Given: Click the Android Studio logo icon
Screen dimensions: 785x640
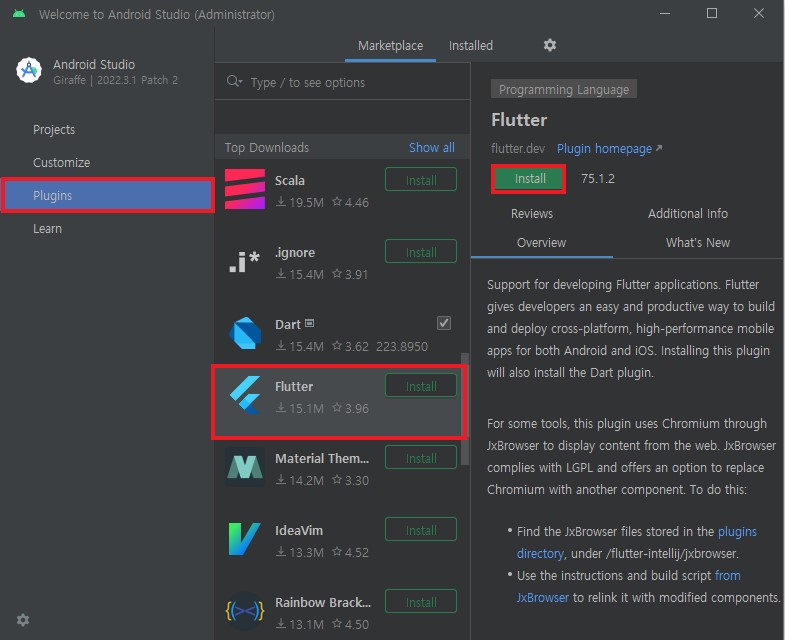Looking at the screenshot, I should 29,71.
